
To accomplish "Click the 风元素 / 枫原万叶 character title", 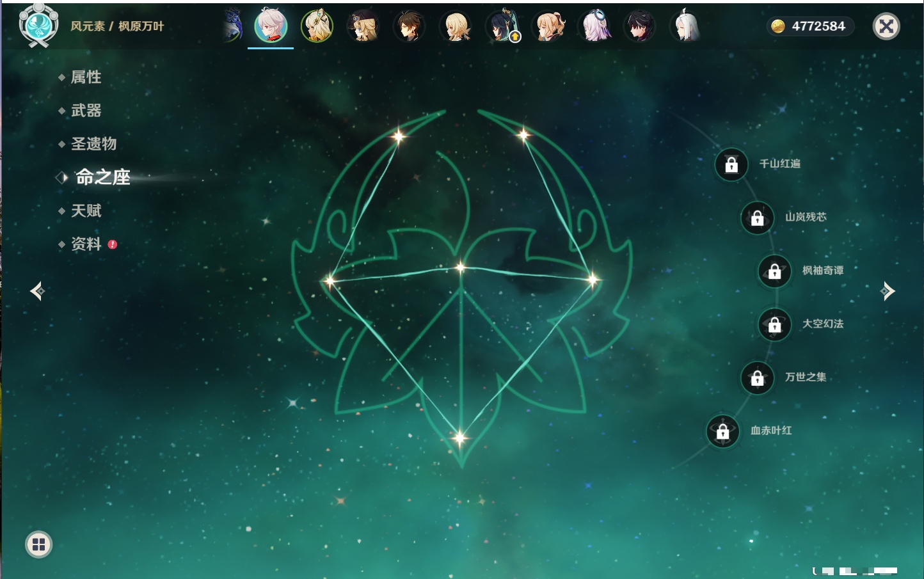I will pos(117,26).
